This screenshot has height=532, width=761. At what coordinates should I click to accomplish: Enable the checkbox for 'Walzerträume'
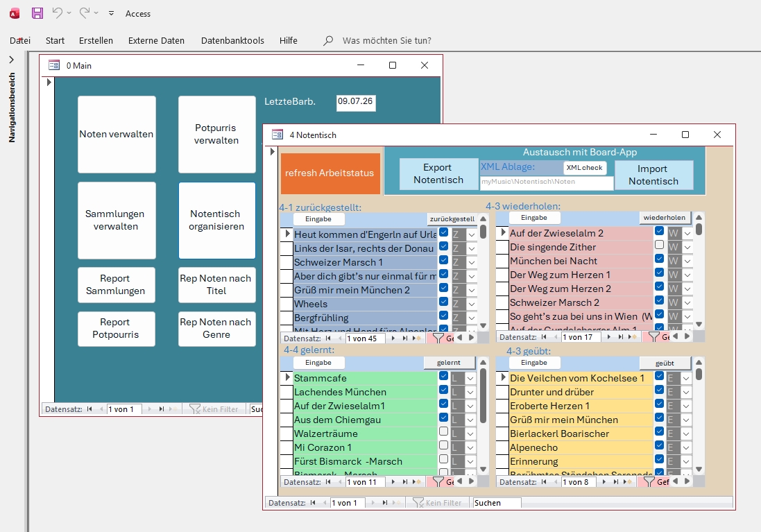pos(443,431)
